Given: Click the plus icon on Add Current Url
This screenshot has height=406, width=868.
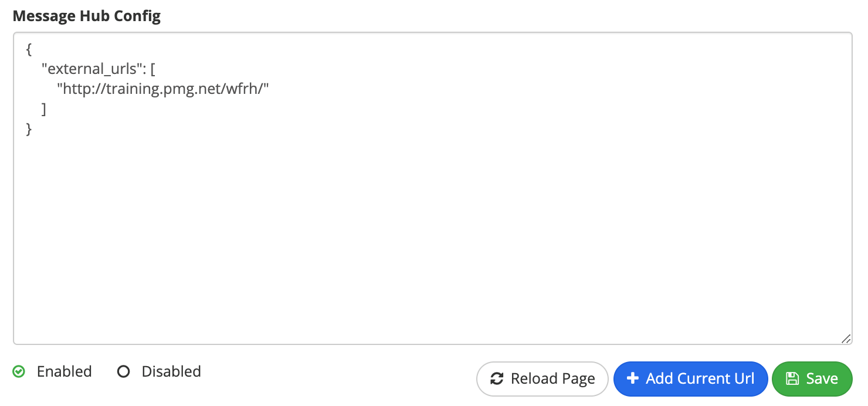Looking at the screenshot, I should coord(632,378).
